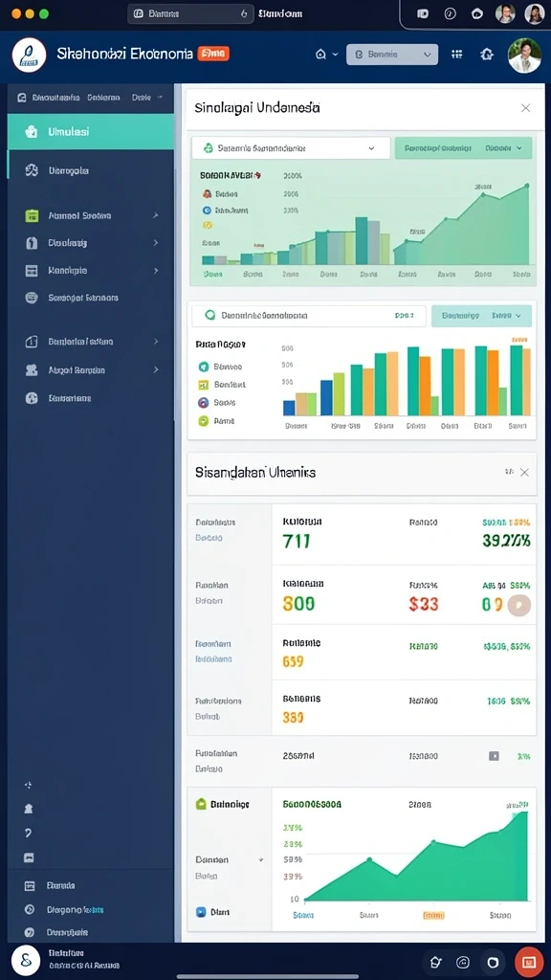Screen dimensions: 551x980
Task: Click the orange badge next to app title
Action: click(213, 55)
